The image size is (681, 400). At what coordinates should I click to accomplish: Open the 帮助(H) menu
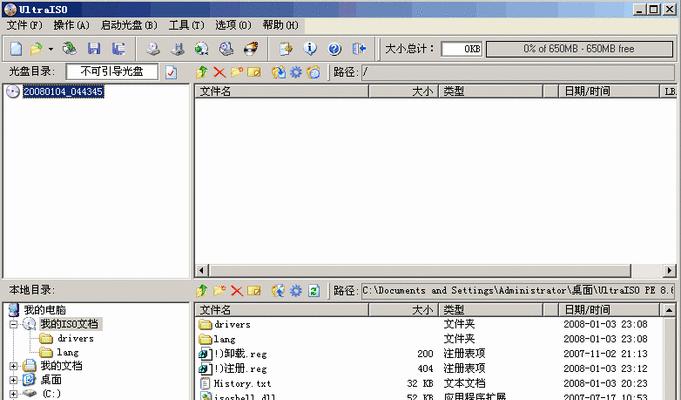281,25
